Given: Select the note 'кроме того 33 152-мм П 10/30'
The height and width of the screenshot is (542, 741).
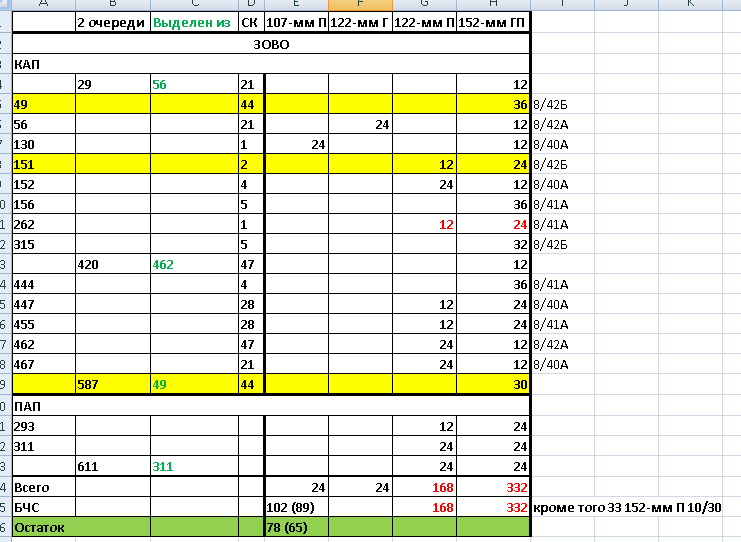Looking at the screenshot, I should [x=635, y=507].
